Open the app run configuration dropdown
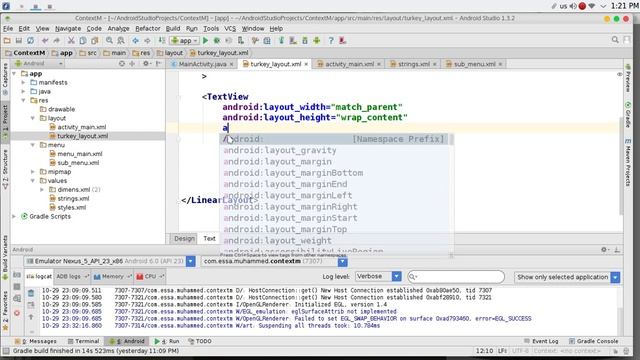640x360 pixels. (x=185, y=40)
